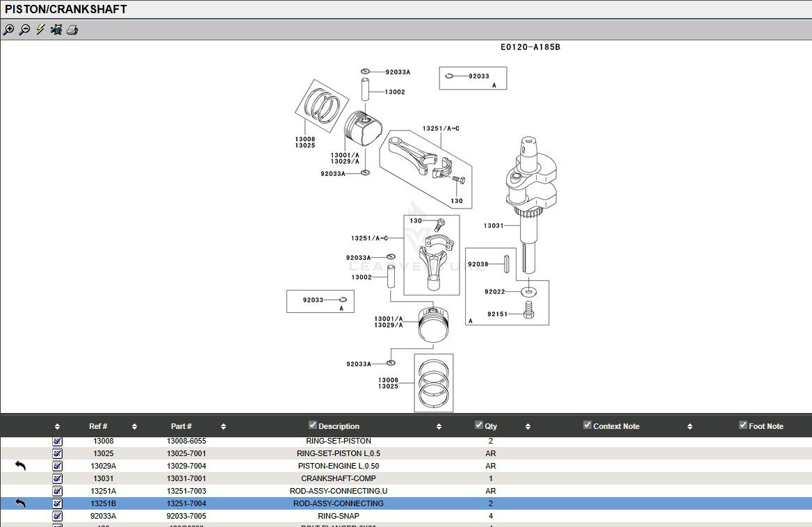Disable the Foot Note column checkbox

pos(743,425)
